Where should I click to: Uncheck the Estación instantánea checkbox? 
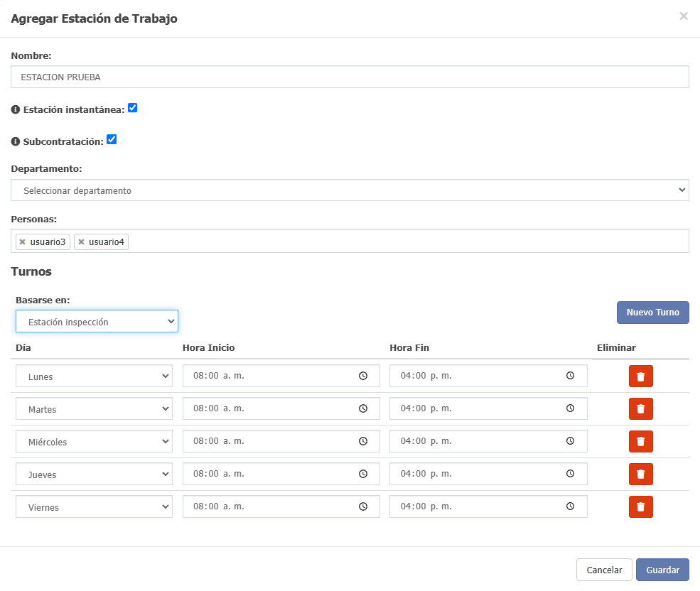pyautogui.click(x=133, y=108)
